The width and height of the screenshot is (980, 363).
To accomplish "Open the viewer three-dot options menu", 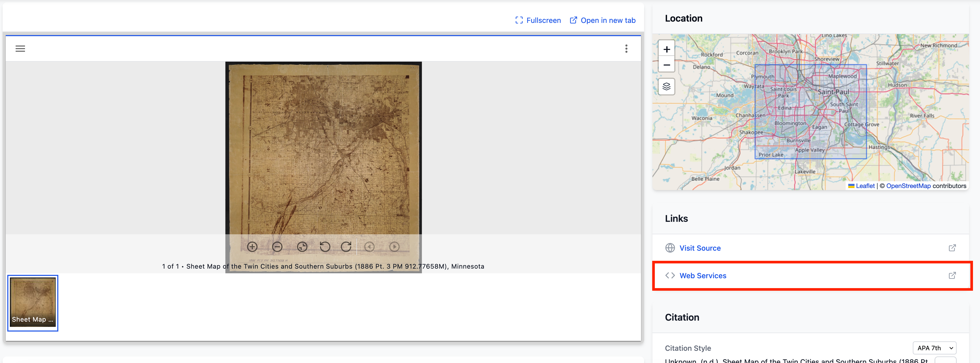I will [x=626, y=49].
